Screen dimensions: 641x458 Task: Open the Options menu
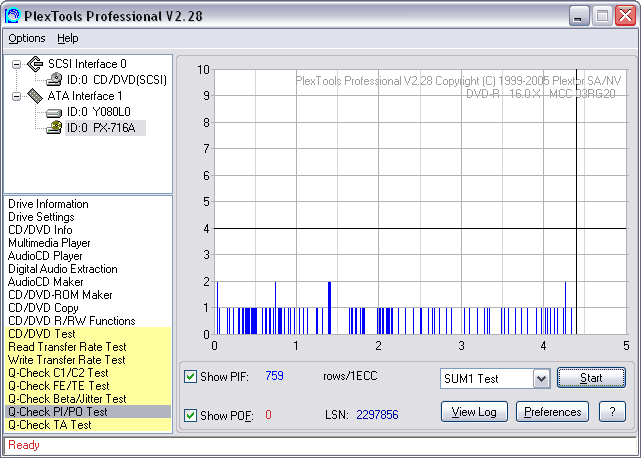(27, 38)
